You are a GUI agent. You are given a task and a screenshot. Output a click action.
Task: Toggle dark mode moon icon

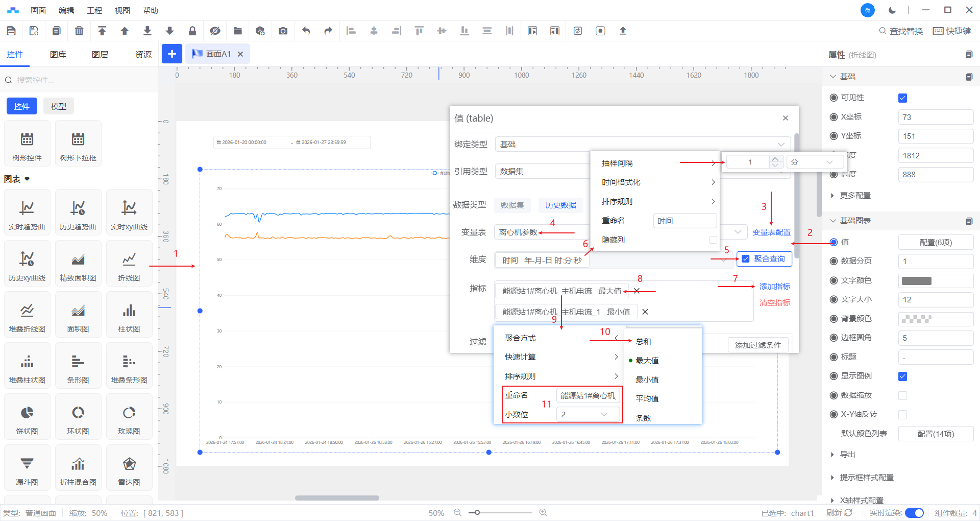coord(892,10)
